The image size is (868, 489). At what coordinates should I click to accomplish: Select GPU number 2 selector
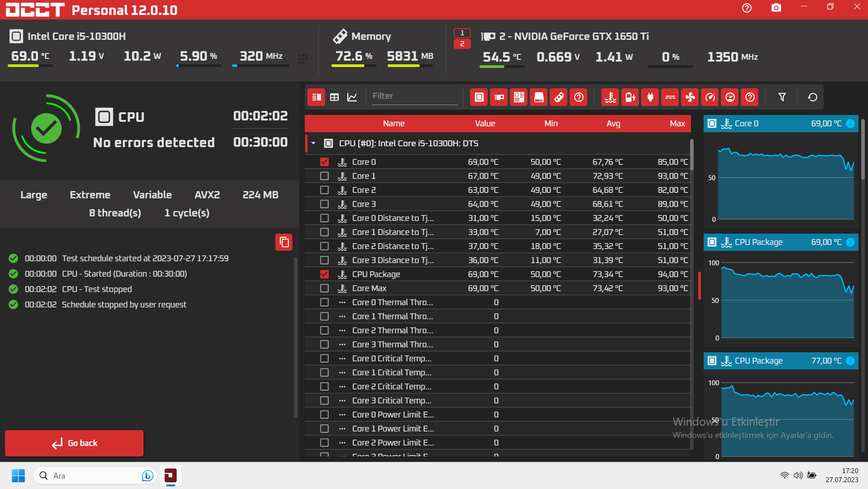pyautogui.click(x=462, y=44)
